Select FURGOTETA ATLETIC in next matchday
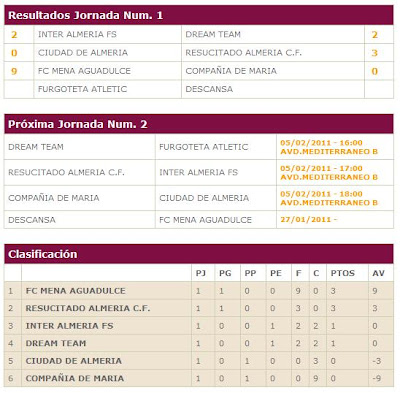 204,147
